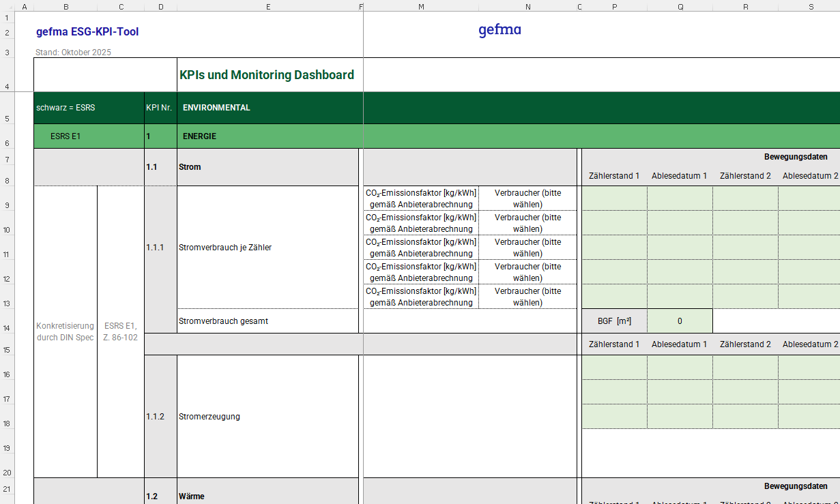Viewport: 840px width, 504px height.
Task: Open the first "Verbraucher (bitte wählen)" selector
Action: 527,198
